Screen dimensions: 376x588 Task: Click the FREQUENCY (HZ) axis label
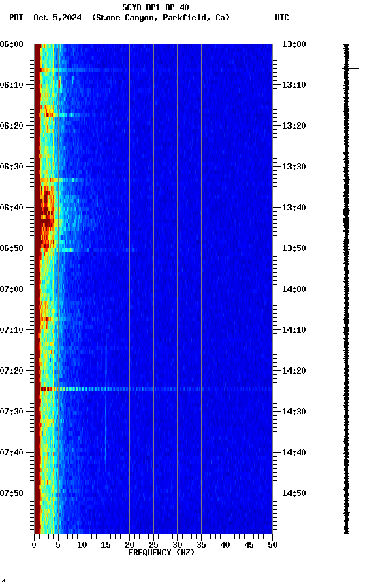161,553
